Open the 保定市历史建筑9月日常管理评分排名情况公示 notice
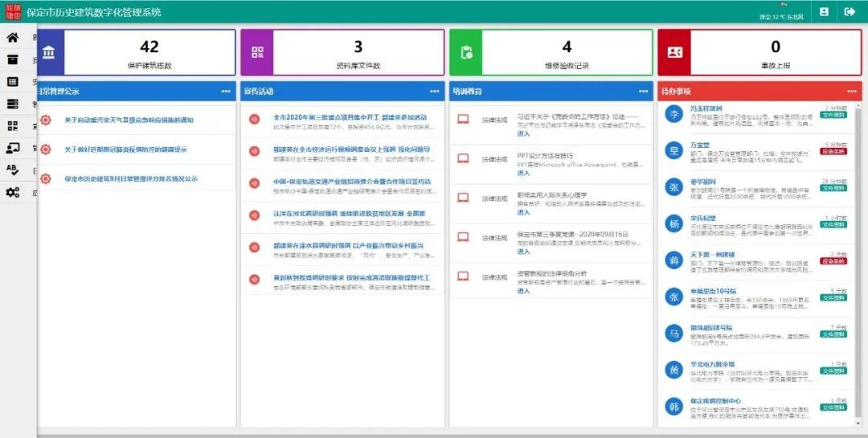 point(130,178)
